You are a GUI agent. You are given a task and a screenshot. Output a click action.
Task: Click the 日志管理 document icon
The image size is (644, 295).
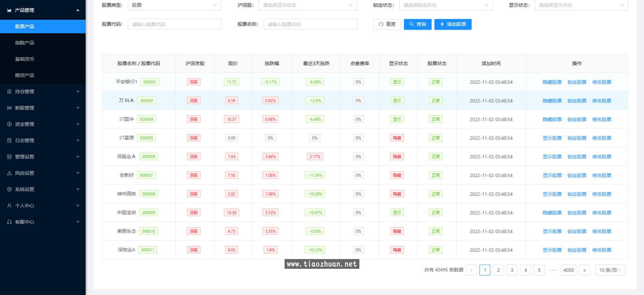click(9, 140)
